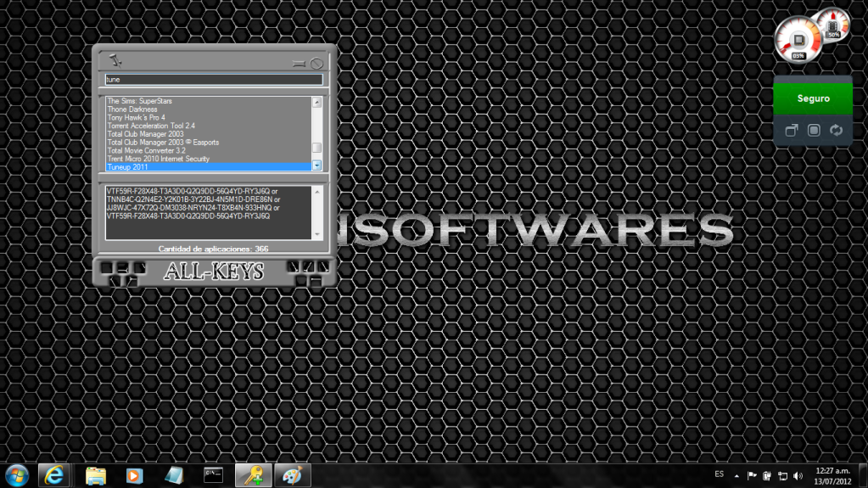Click the key starting with JJ8WJC

pyautogui.click(x=188, y=208)
